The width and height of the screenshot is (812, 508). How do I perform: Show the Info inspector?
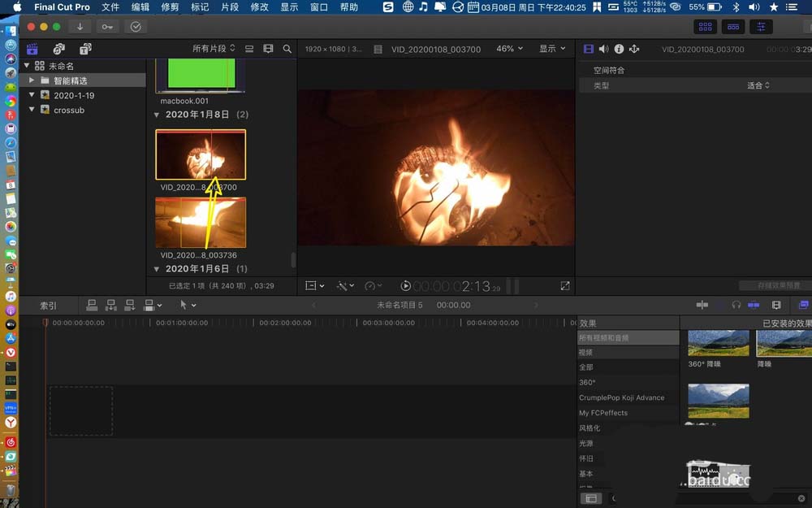619,49
